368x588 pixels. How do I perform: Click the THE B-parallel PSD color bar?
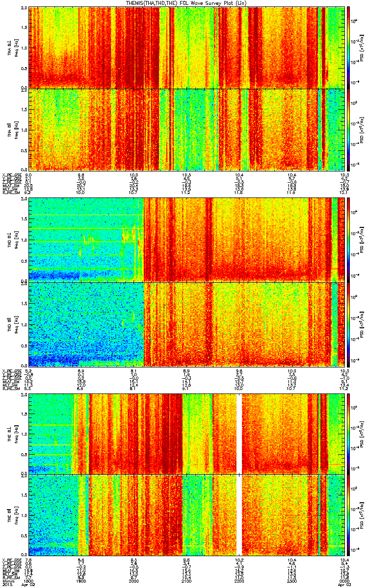click(348, 516)
